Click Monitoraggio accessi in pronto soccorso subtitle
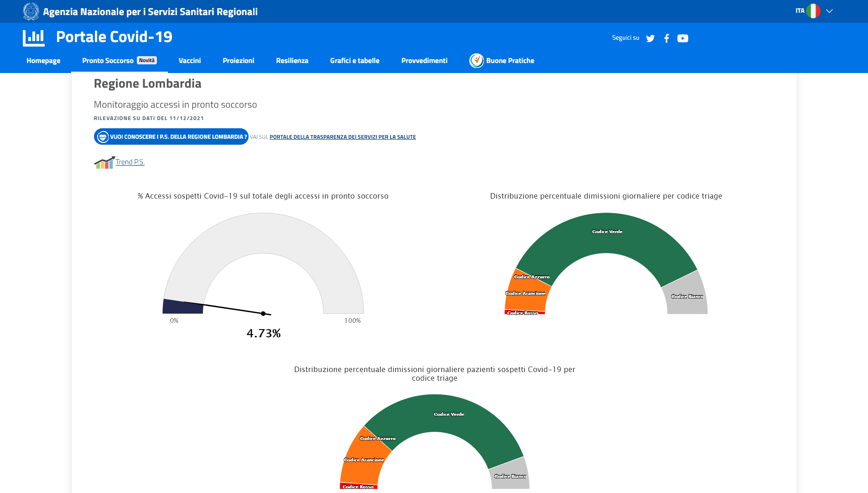This screenshot has width=868, height=493. [x=175, y=105]
